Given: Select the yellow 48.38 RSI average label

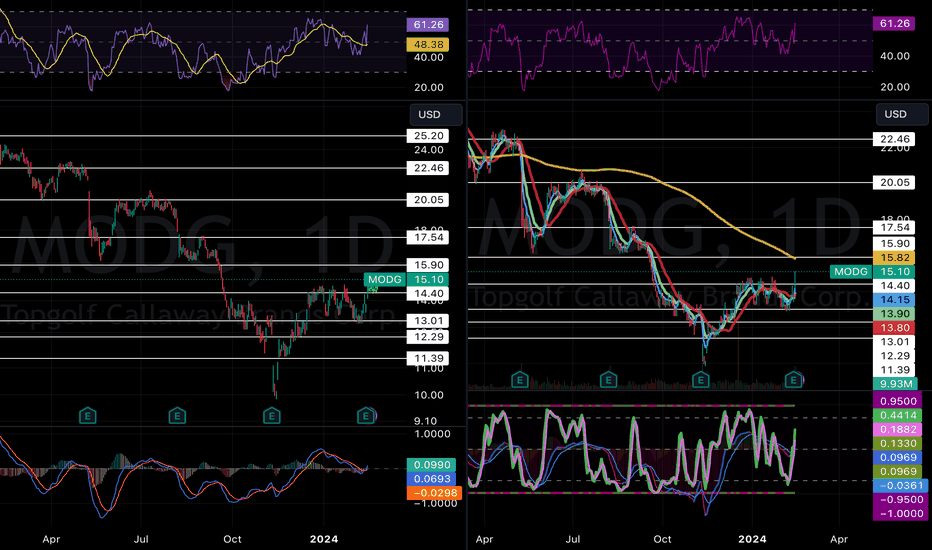Looking at the screenshot, I should pos(428,45).
